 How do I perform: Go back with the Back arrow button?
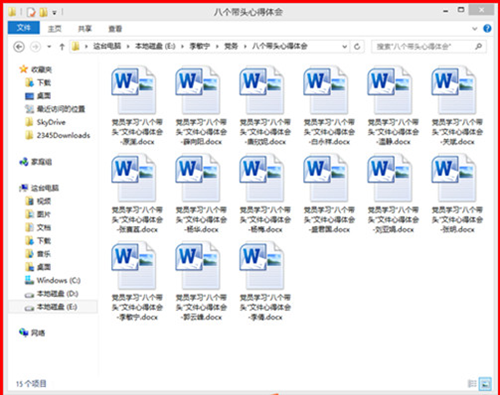(x=19, y=47)
